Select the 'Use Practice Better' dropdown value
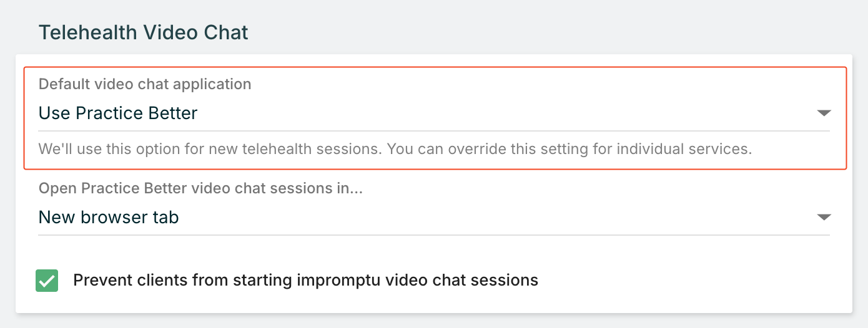The image size is (868, 328). pos(118,113)
